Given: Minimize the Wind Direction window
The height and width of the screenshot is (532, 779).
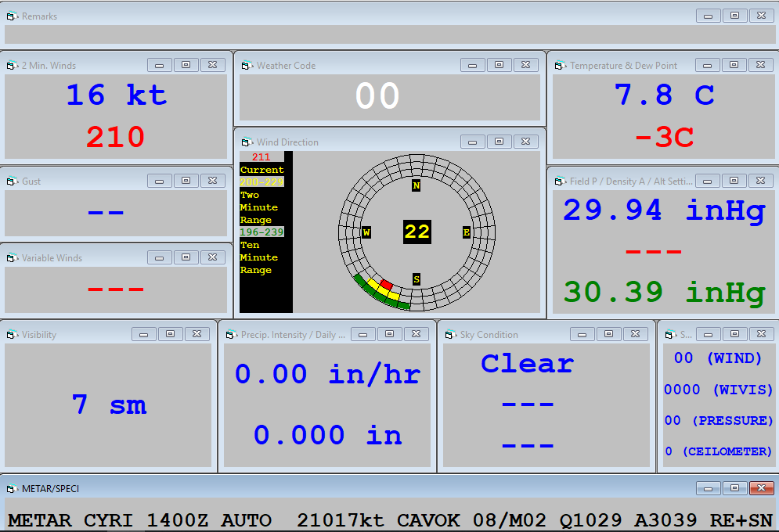Looking at the screenshot, I should [x=472, y=142].
